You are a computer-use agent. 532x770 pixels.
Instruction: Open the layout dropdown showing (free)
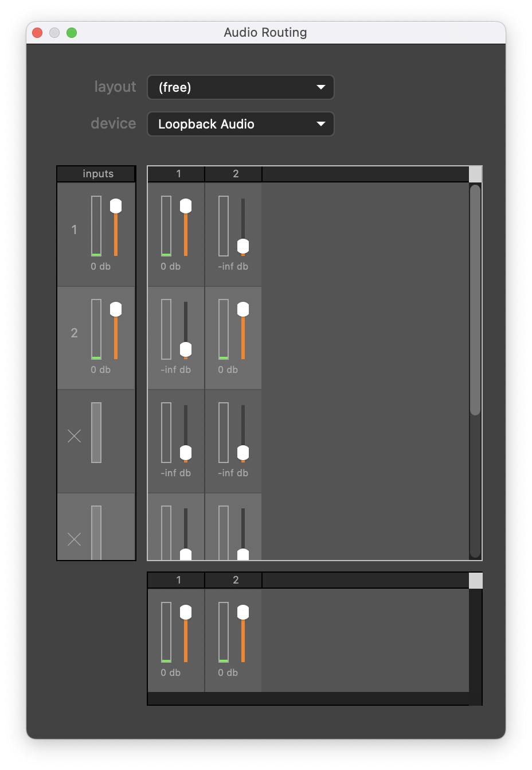[x=241, y=87]
